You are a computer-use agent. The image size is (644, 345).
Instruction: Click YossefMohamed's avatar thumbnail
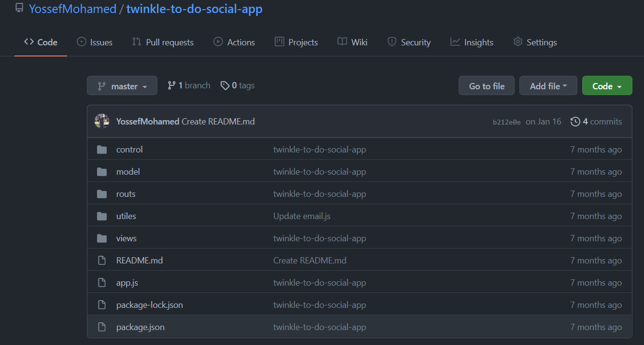[102, 122]
